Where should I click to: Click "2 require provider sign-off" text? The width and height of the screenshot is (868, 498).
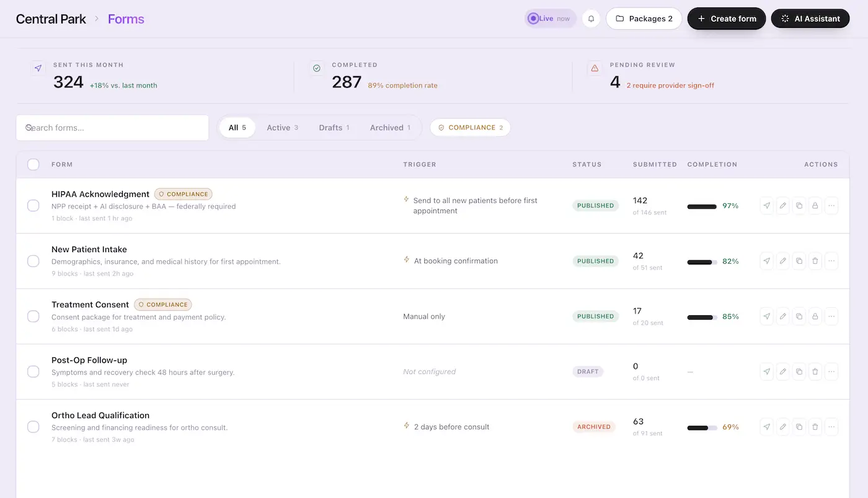click(x=670, y=85)
